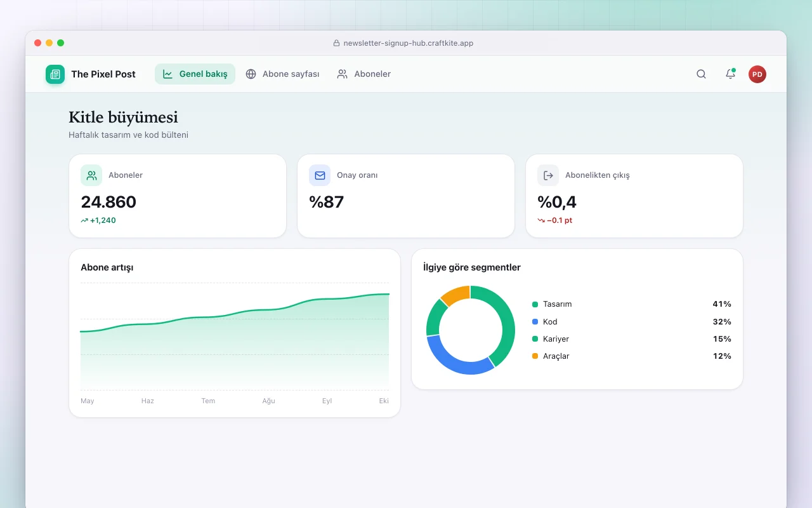
Task: Click the Eki axis label
Action: tap(384, 401)
